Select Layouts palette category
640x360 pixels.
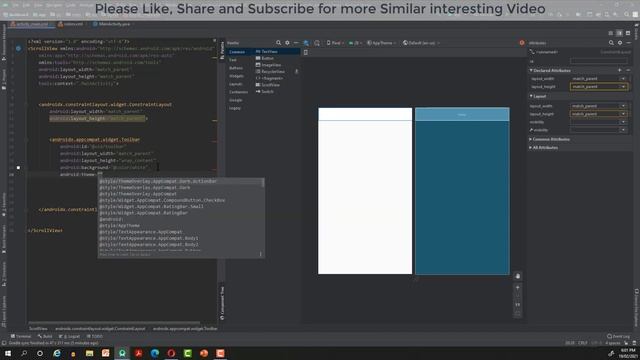(236, 84)
